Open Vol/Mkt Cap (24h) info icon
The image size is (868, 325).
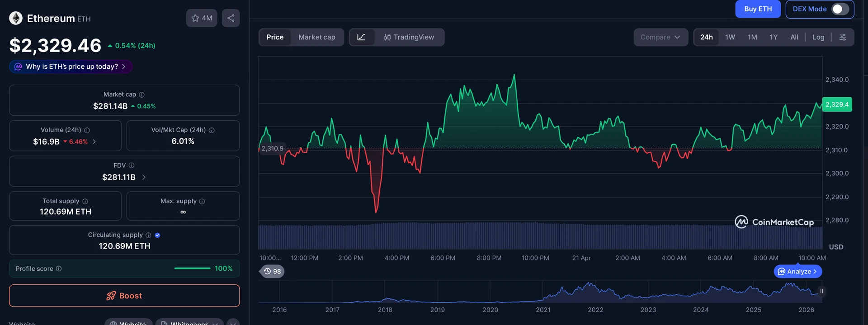pos(212,130)
